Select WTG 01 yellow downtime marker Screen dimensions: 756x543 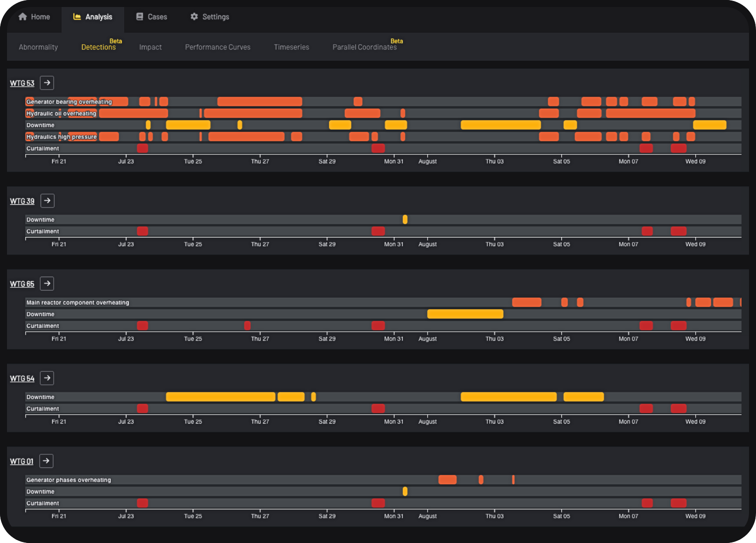(x=405, y=491)
